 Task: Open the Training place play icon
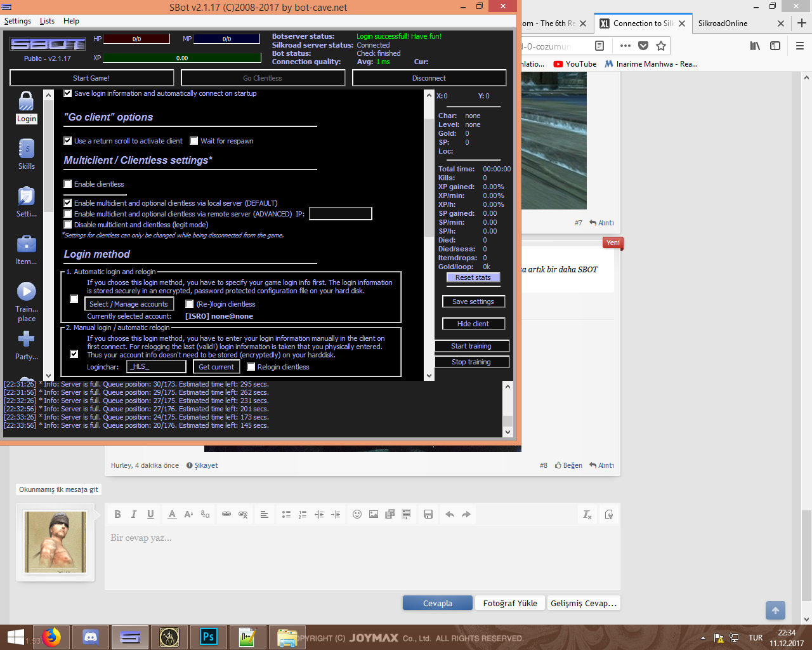[26, 291]
